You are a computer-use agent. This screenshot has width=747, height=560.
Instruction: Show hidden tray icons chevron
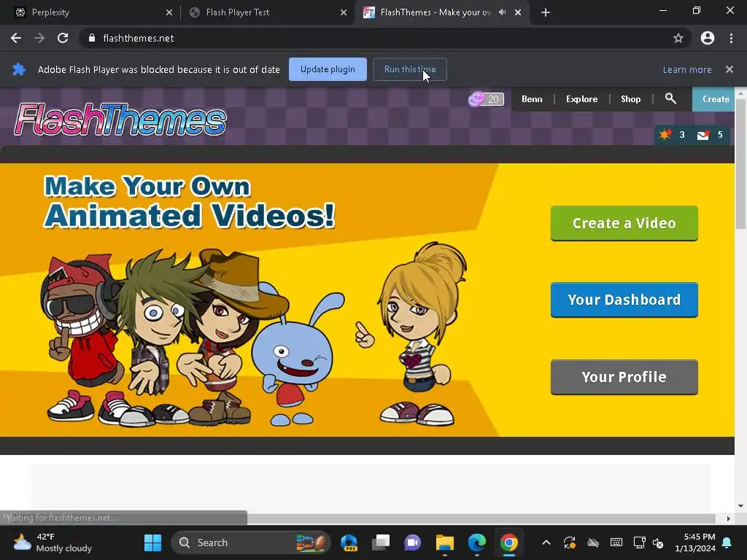(546, 542)
